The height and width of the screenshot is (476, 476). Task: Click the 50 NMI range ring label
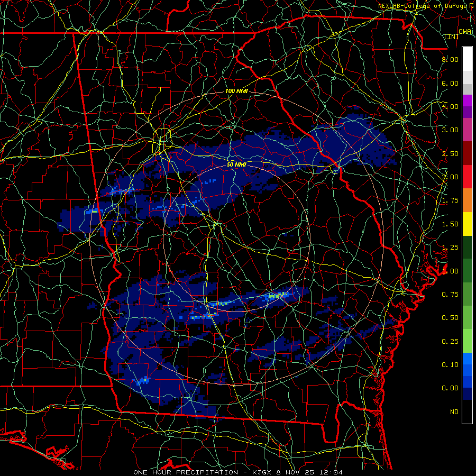pos(236,164)
